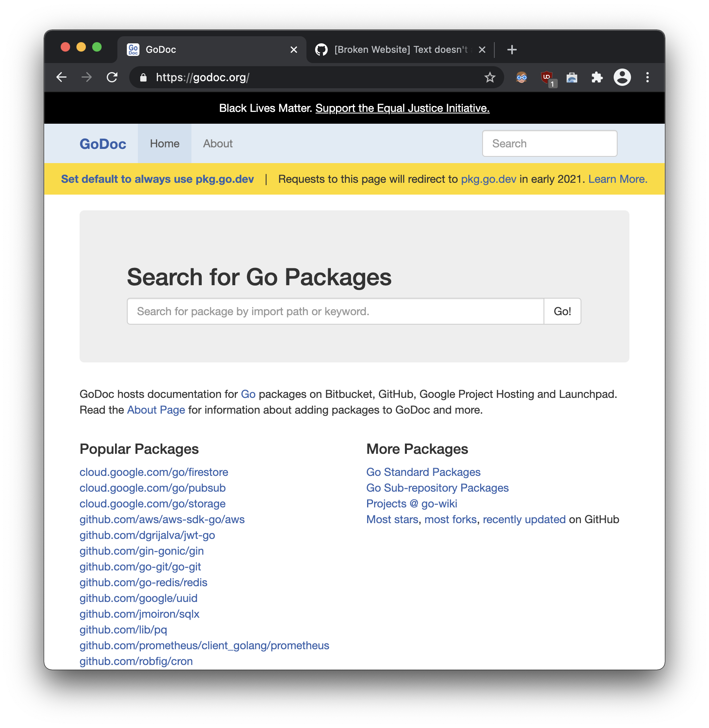Open github.com/lib/pq package
The image size is (709, 728).
point(123,630)
